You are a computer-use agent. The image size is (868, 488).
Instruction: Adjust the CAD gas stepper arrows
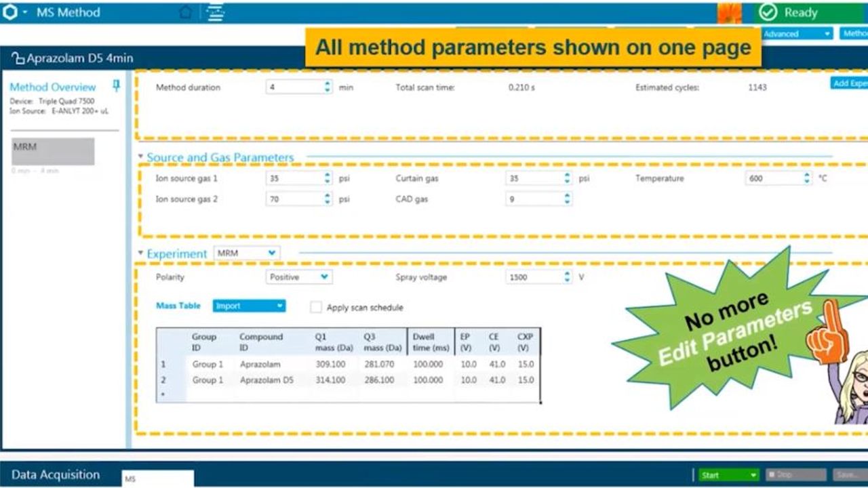[568, 199]
